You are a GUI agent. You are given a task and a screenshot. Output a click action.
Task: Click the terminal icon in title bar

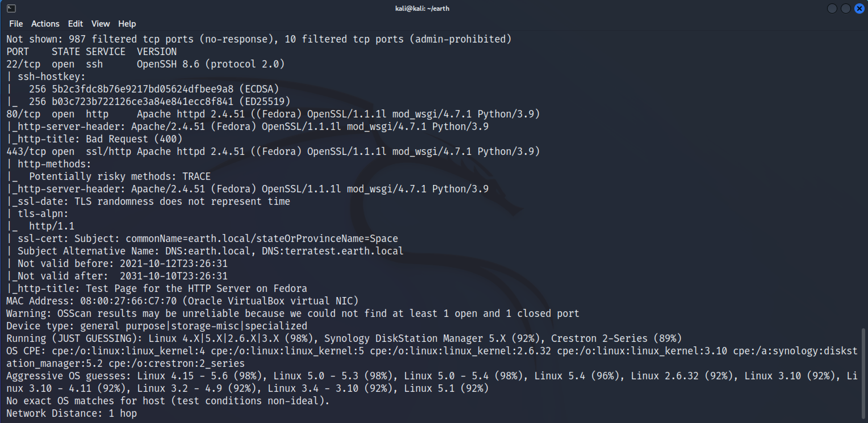point(11,9)
